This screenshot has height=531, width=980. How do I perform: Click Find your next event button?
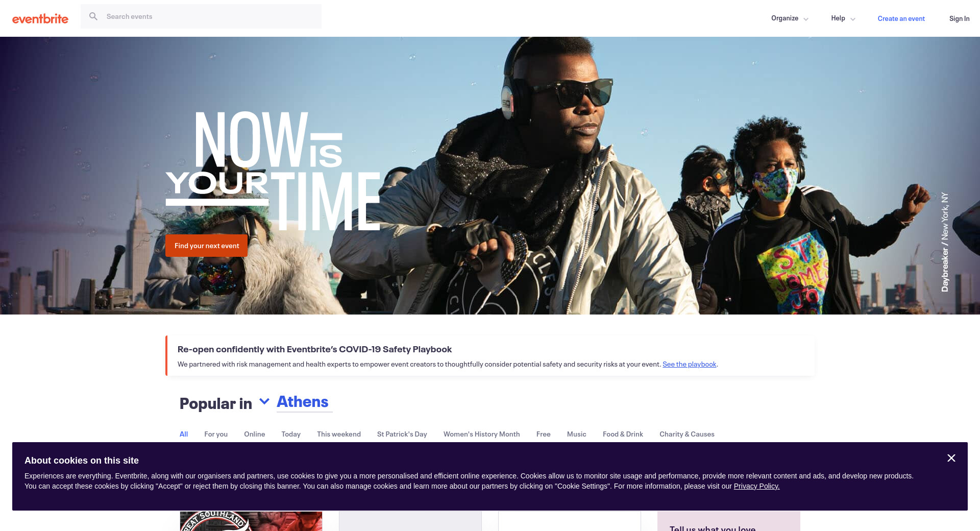(x=206, y=246)
